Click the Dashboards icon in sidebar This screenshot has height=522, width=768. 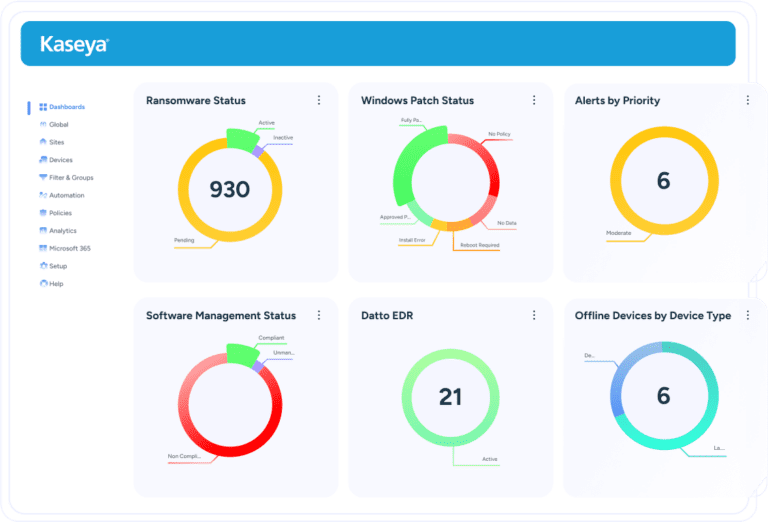coord(43,107)
